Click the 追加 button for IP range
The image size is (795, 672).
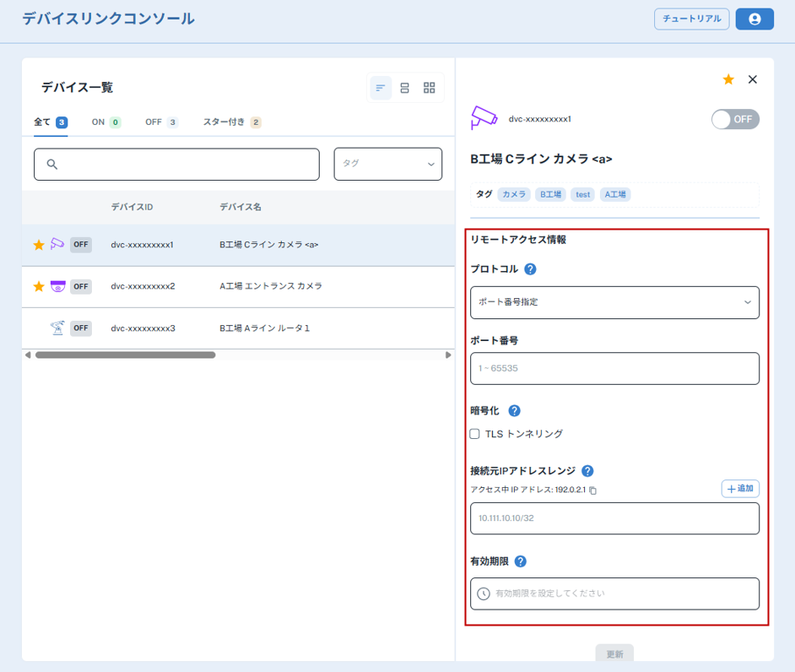pyautogui.click(x=740, y=489)
